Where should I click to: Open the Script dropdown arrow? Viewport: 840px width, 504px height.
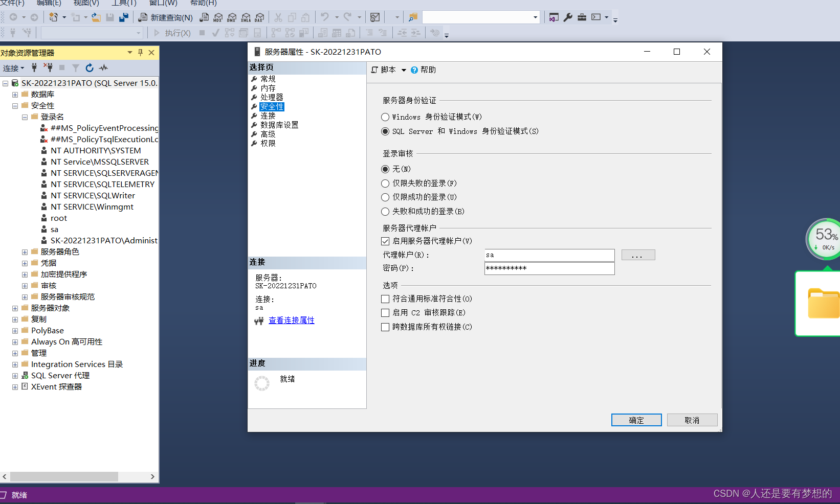pyautogui.click(x=404, y=70)
